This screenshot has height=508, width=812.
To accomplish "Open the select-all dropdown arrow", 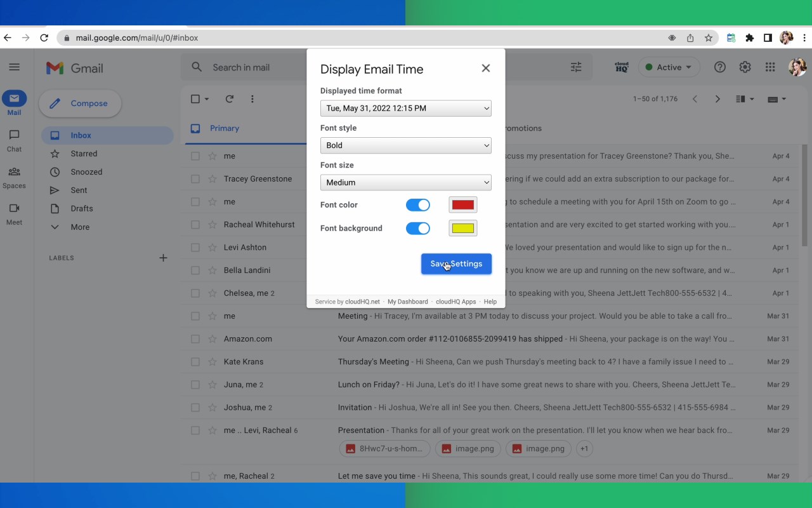I will (207, 99).
